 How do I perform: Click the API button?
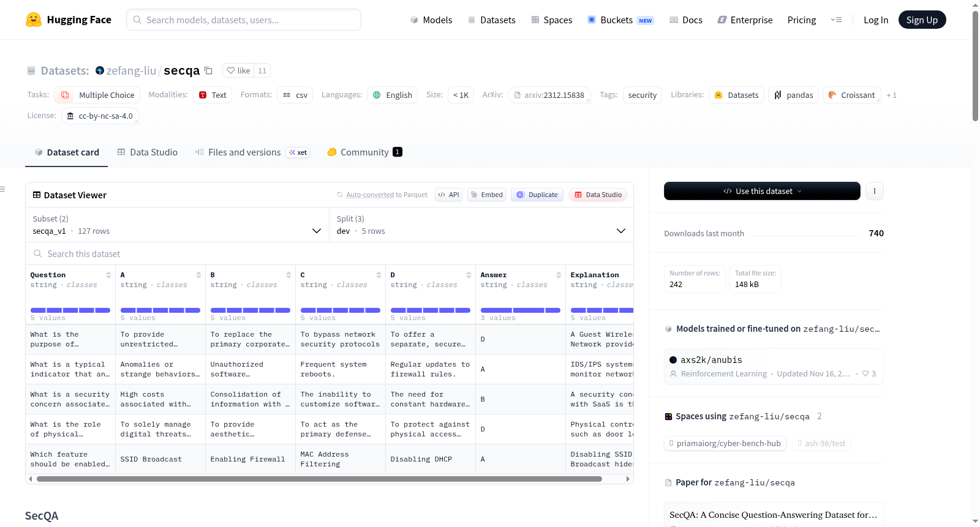pyautogui.click(x=448, y=195)
